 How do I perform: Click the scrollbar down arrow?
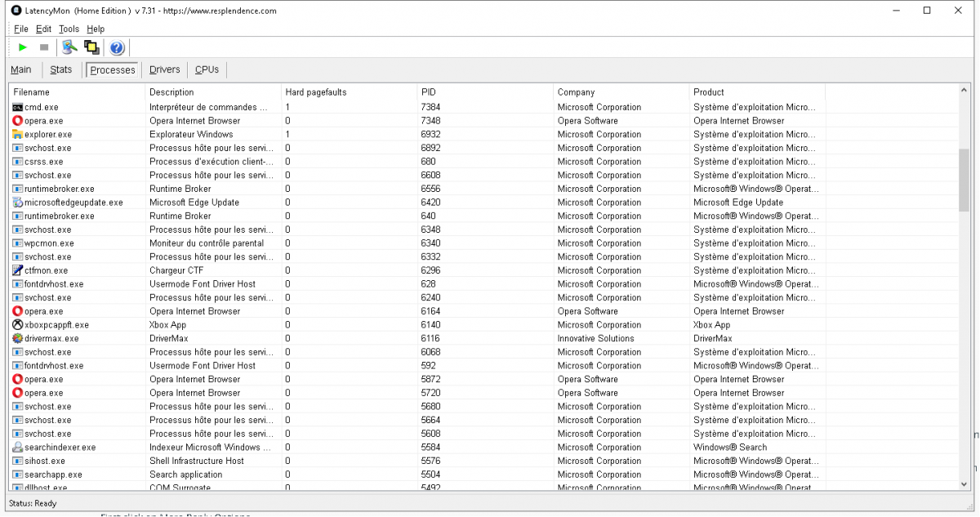point(964,484)
